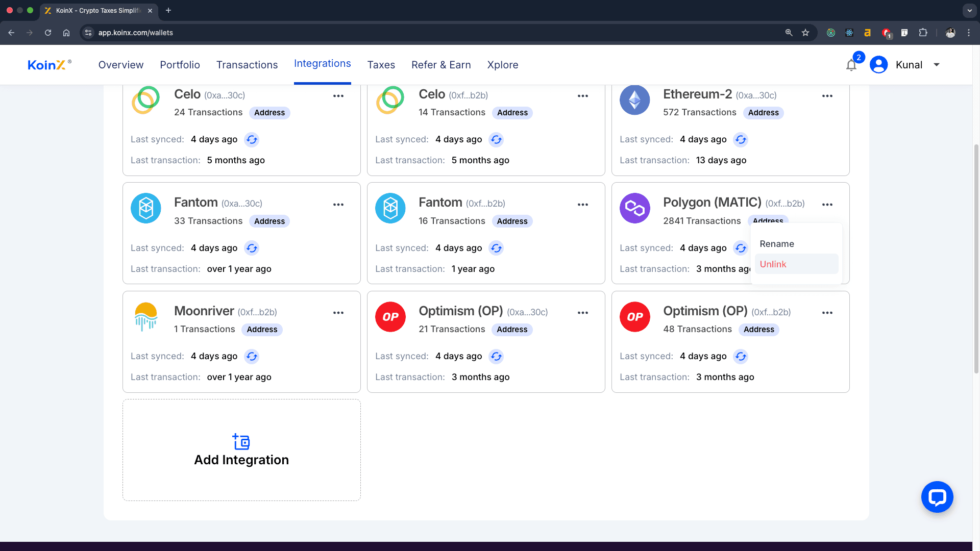The image size is (980, 551).
Task: Sync the Optimism (OP) (0xf...b2b) wallet
Action: tap(741, 356)
